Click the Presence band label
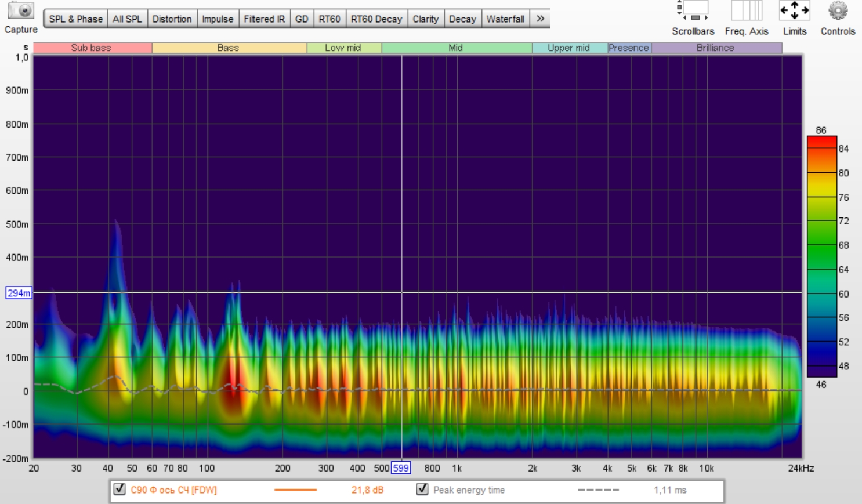This screenshot has height=504, width=862. click(x=629, y=48)
